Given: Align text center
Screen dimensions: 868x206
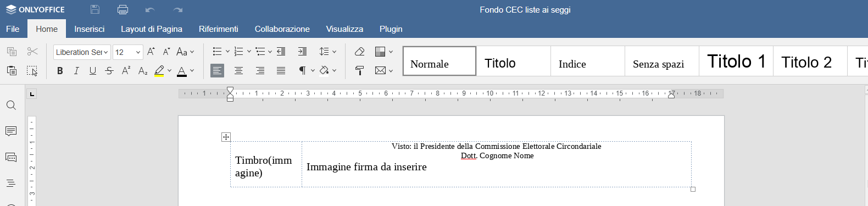Looking at the screenshot, I should [x=238, y=70].
